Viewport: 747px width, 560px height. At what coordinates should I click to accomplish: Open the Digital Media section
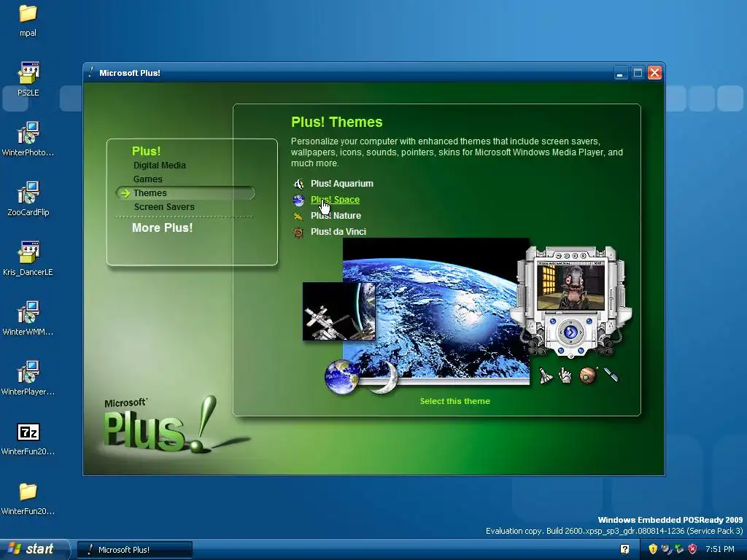tap(160, 166)
